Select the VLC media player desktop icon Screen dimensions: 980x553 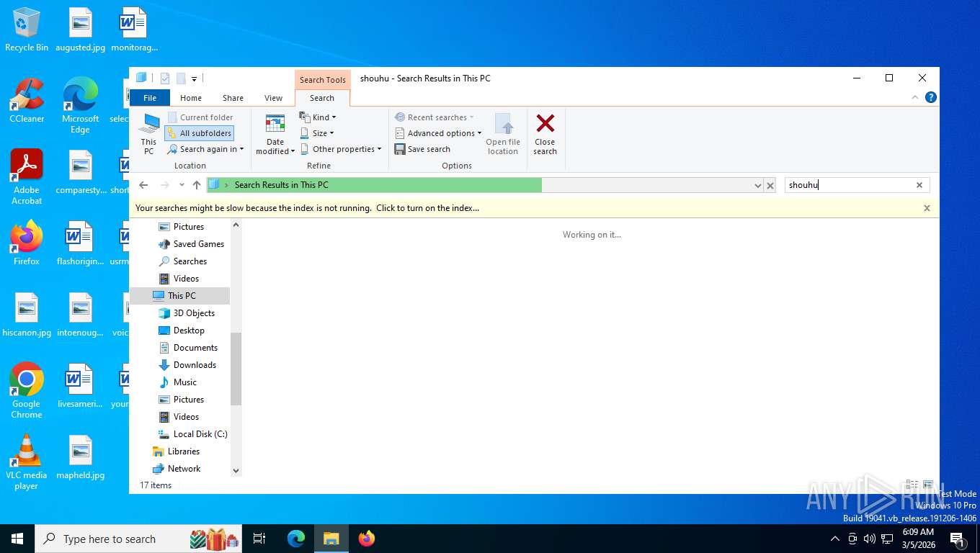pyautogui.click(x=27, y=462)
